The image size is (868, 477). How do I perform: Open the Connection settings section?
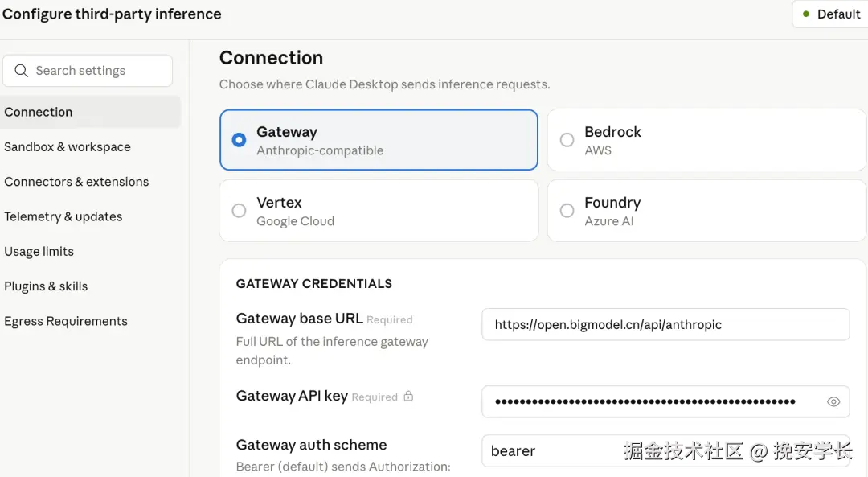(x=39, y=112)
